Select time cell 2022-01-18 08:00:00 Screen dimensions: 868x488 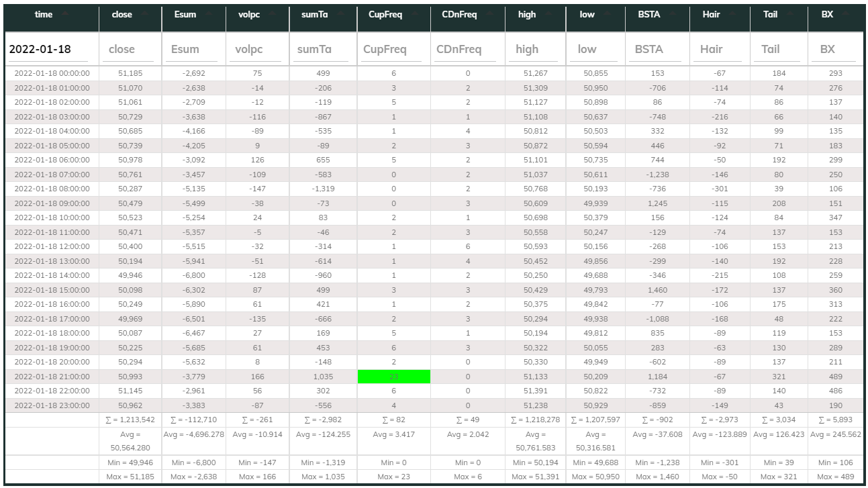click(x=52, y=189)
